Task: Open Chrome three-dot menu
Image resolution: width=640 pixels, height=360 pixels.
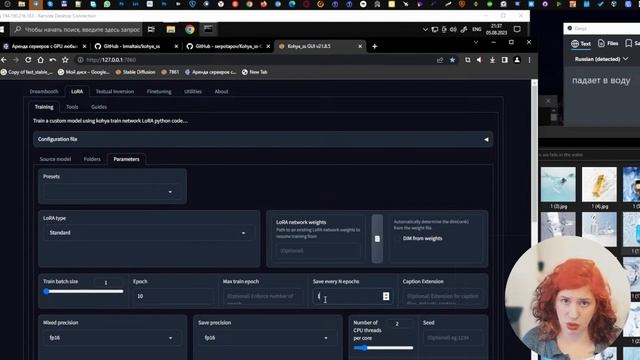Action: tap(529, 60)
